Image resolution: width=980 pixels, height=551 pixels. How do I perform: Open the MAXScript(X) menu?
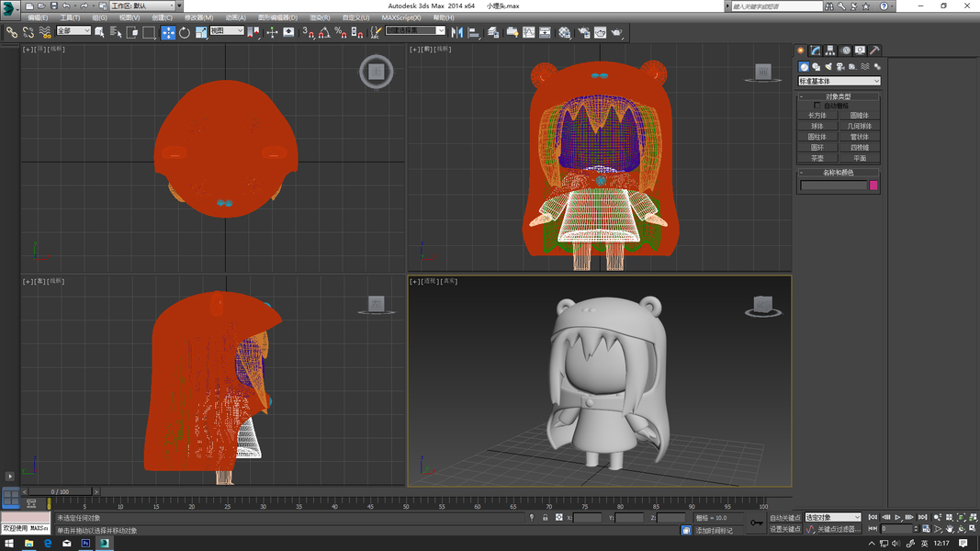(401, 18)
